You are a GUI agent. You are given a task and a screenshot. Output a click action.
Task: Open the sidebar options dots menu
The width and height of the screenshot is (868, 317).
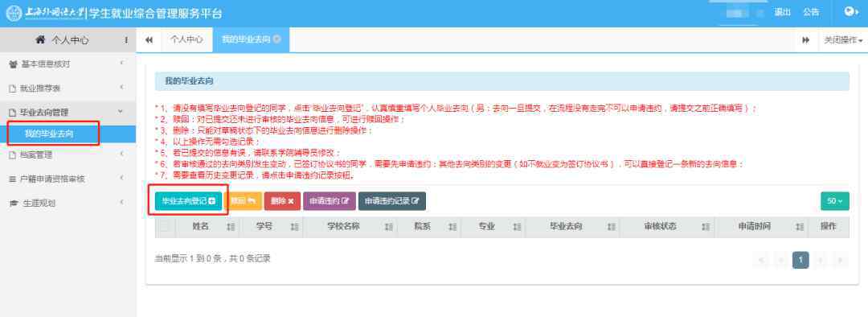[x=126, y=40]
